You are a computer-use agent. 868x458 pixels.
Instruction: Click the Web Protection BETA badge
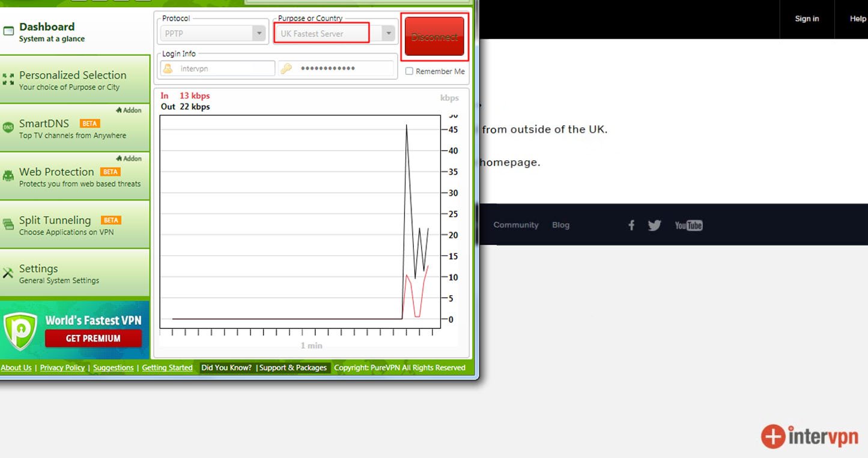[x=111, y=172]
